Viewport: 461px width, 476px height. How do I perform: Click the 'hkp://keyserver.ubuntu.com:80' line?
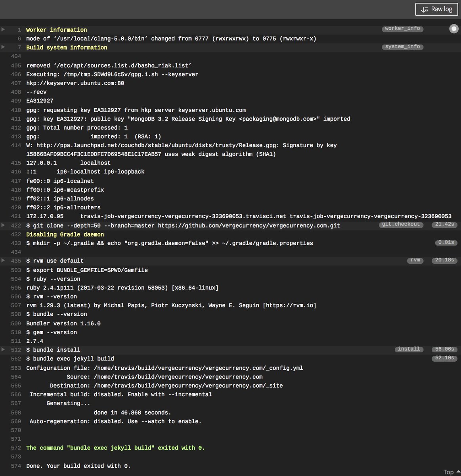pos(75,83)
